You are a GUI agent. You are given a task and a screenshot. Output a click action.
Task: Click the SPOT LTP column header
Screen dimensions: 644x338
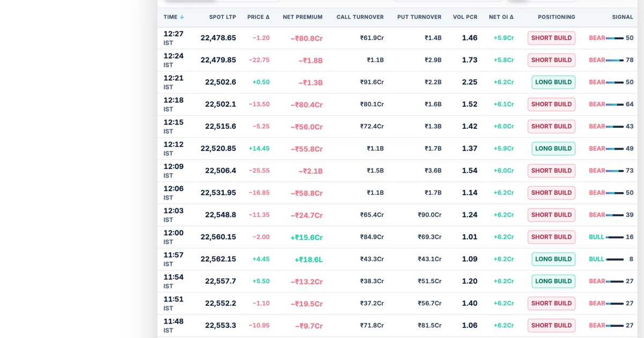point(223,17)
